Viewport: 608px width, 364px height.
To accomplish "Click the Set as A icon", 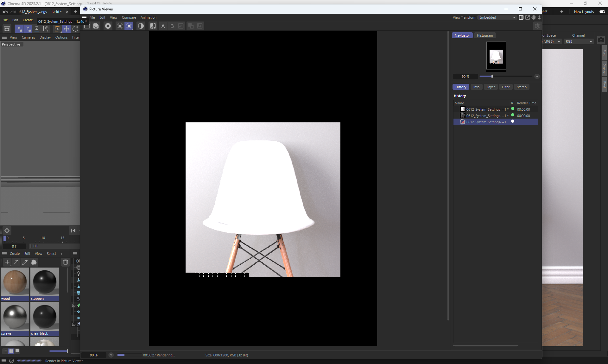I will 163,26.
